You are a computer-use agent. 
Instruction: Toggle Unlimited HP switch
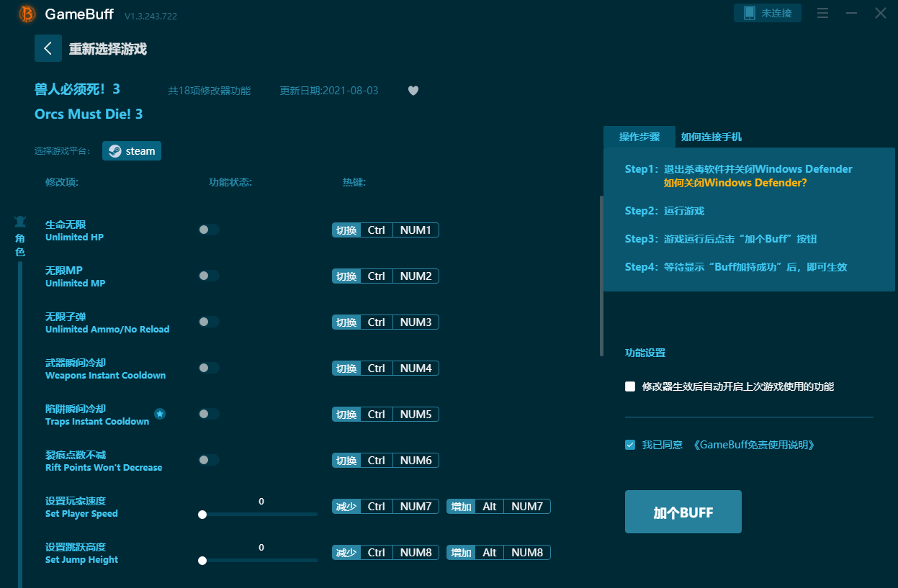point(209,230)
